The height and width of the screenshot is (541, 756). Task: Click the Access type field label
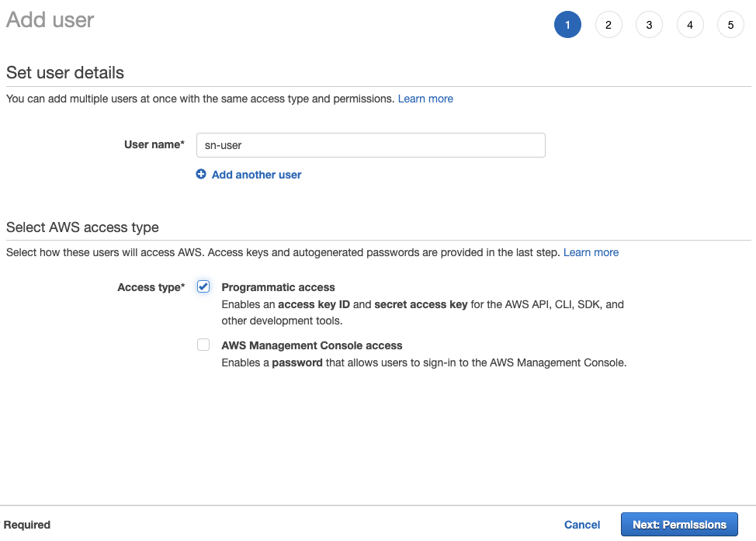(x=151, y=287)
